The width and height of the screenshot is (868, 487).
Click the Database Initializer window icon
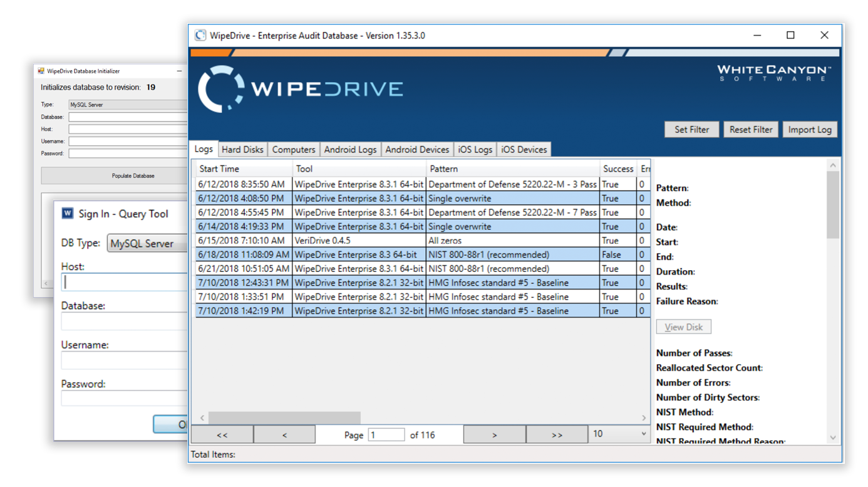pos(41,71)
